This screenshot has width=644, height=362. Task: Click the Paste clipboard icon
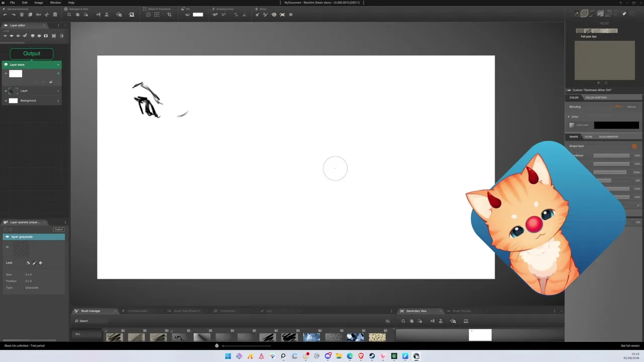pyautogui.click(x=55, y=15)
